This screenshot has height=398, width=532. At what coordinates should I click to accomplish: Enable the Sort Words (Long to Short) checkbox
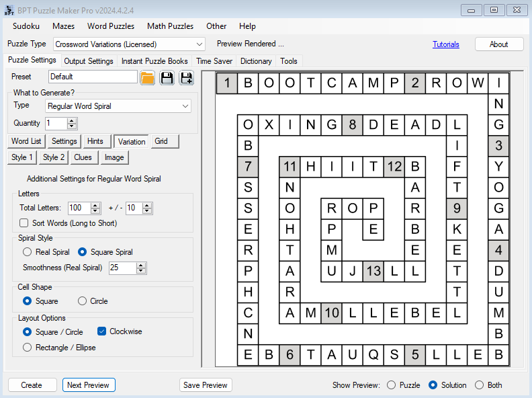click(24, 223)
